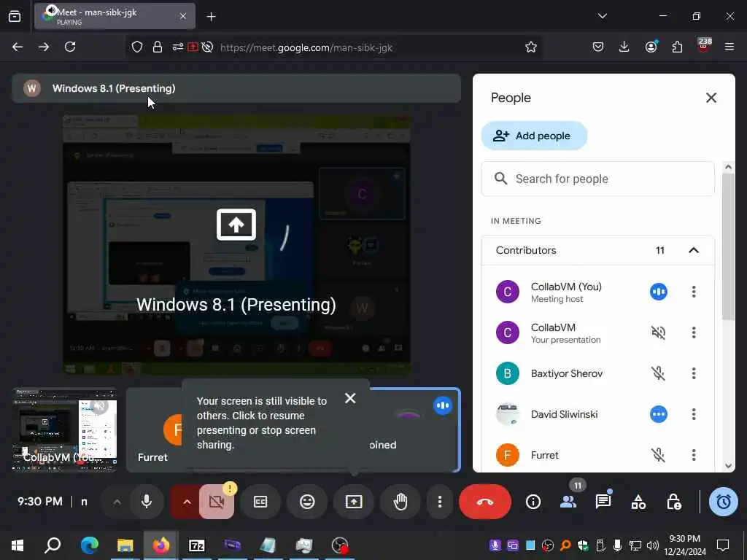Open the in-call chat
This screenshot has height=560, width=747.
(603, 502)
